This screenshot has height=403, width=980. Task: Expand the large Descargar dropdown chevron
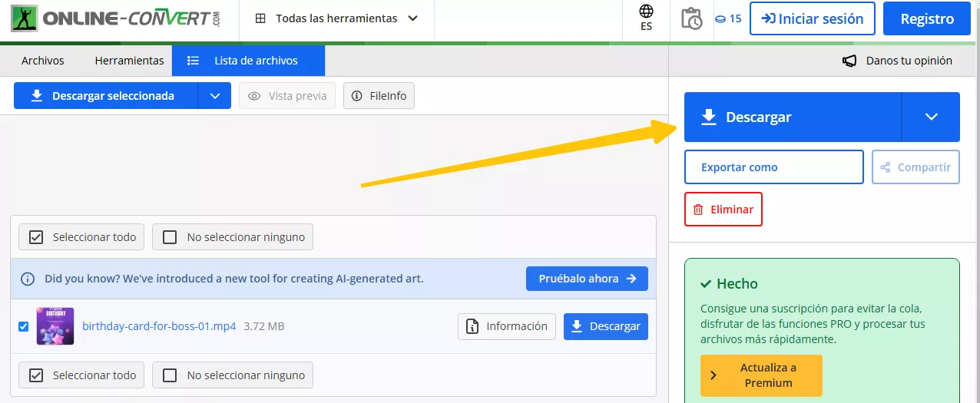coord(932,117)
